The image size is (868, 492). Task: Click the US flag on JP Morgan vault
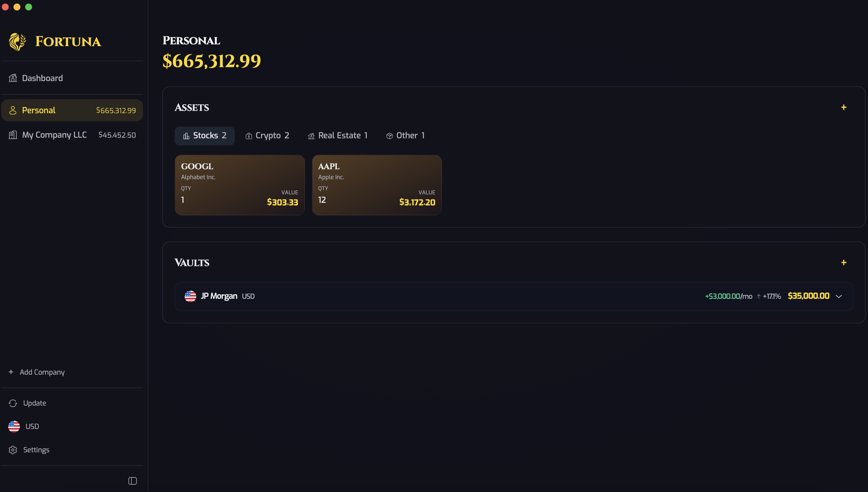click(190, 296)
